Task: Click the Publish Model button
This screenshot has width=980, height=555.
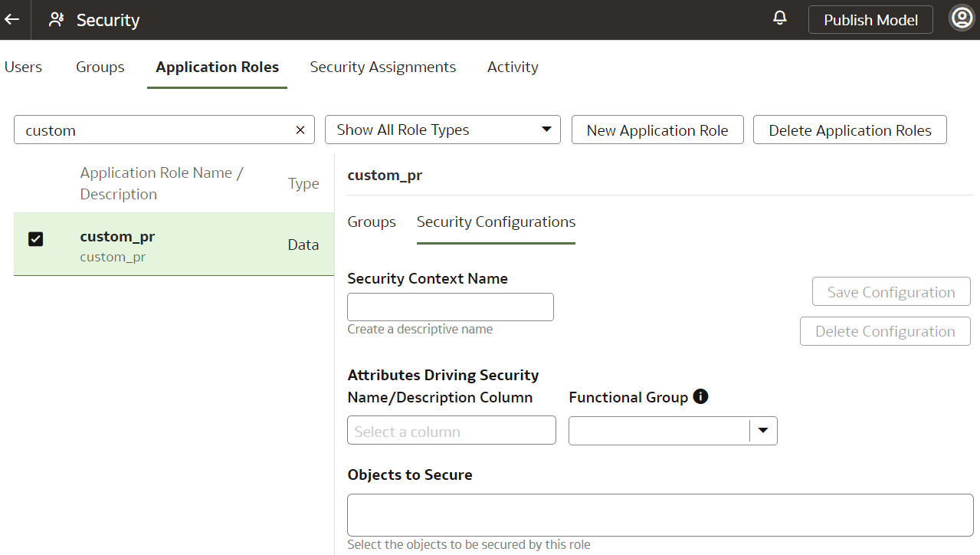Action: [x=870, y=20]
